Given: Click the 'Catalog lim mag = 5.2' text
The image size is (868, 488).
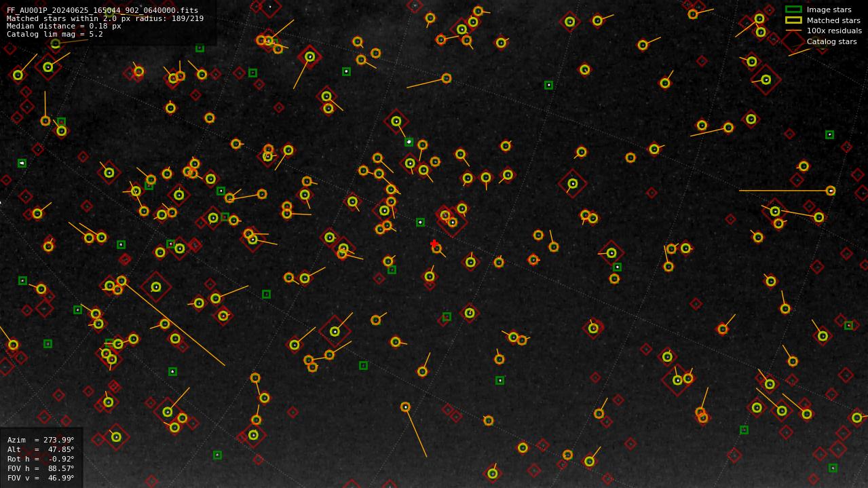Looking at the screenshot, I should click(x=55, y=34).
